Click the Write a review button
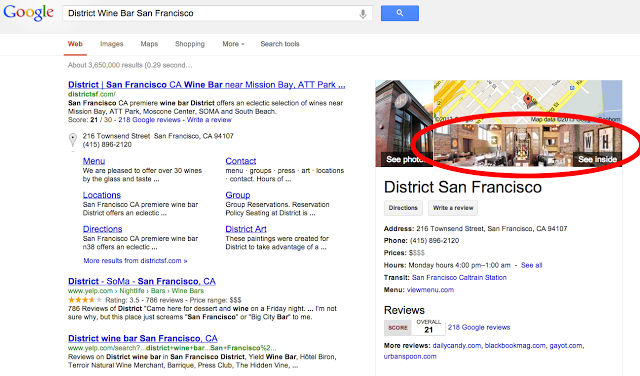 click(x=453, y=208)
